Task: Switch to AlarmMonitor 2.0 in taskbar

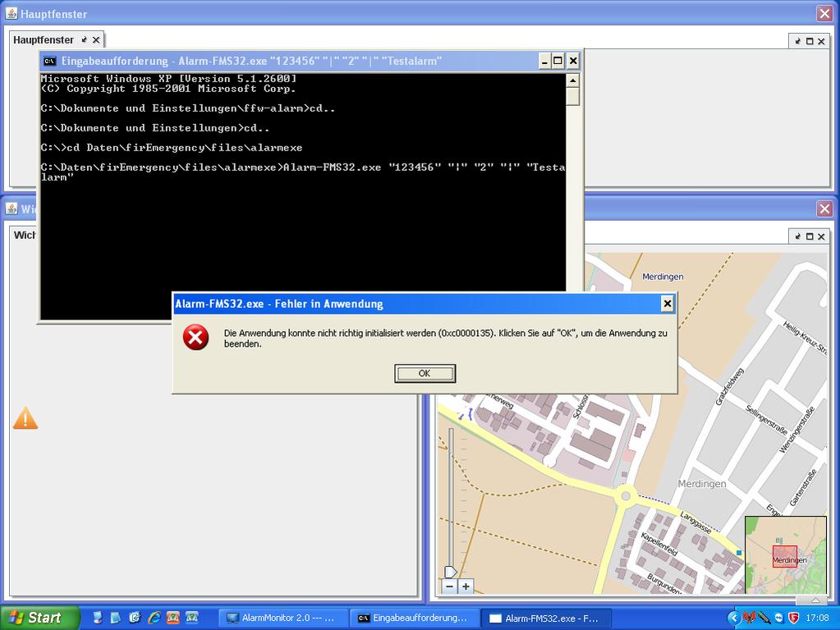Action: [281, 618]
